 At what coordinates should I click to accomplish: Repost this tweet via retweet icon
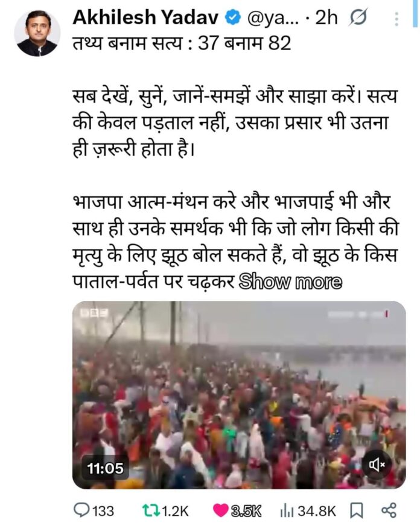(x=151, y=511)
